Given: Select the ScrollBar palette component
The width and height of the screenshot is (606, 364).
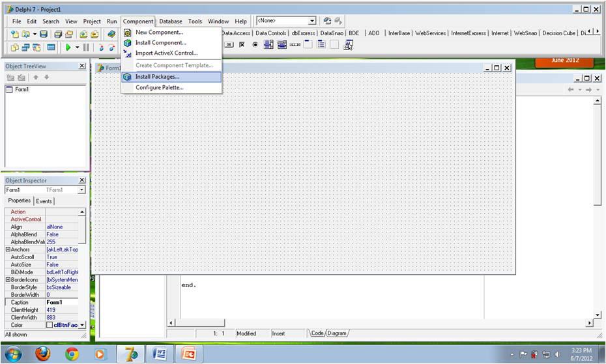Looking at the screenshot, I should (x=295, y=45).
